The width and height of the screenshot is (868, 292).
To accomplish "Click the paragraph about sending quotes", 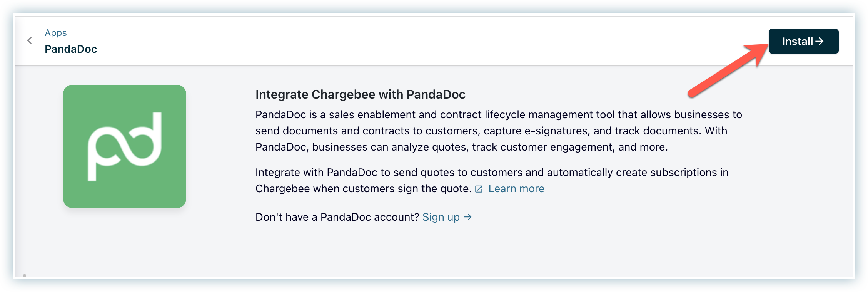I will [492, 180].
